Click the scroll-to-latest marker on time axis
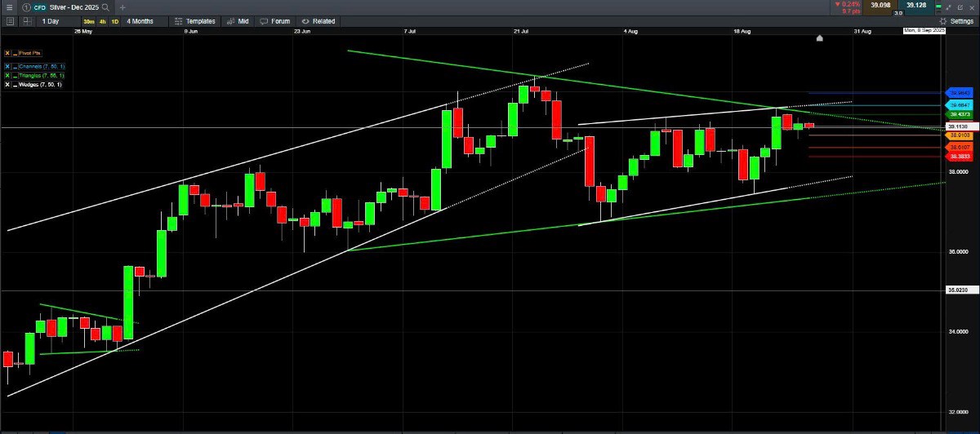Viewport: 980px width, 434px height. click(x=819, y=38)
